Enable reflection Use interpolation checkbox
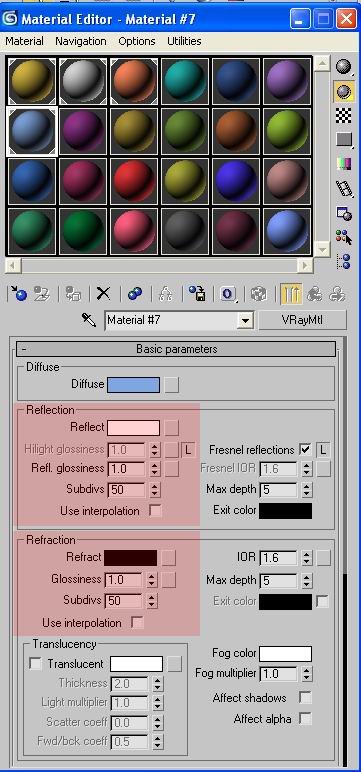This screenshot has height=772, width=361. (155, 511)
